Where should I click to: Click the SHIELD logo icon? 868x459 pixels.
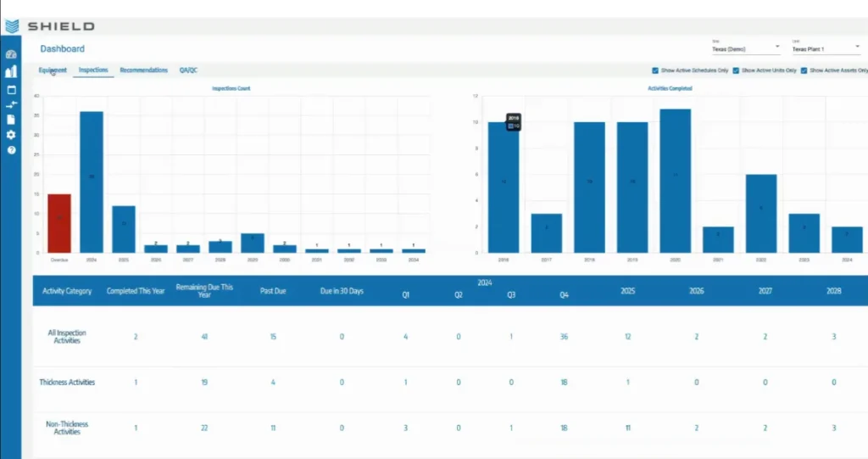pos(12,26)
